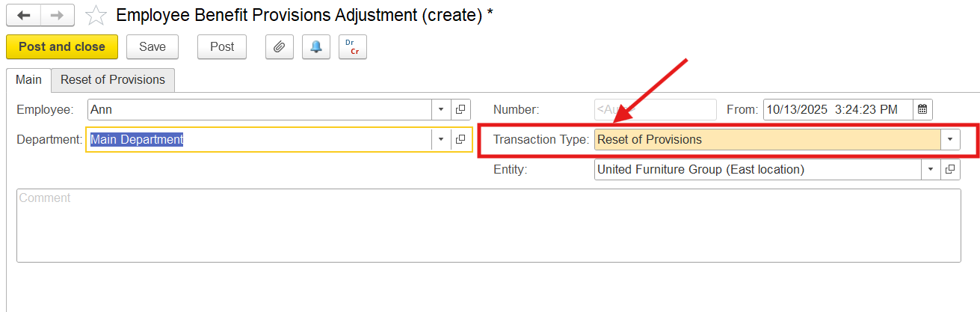Expand the Employee dropdown list
The height and width of the screenshot is (312, 980).
coord(441,109)
